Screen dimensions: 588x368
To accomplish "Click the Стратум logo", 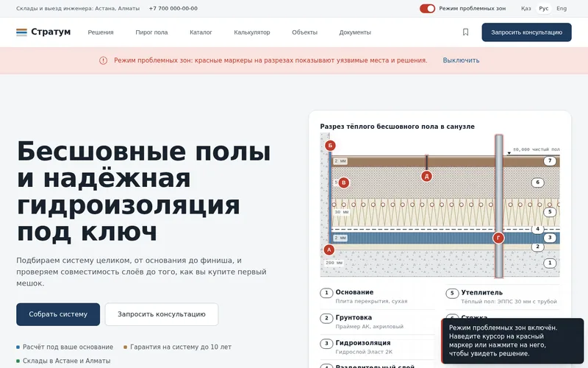I will pyautogui.click(x=43, y=32).
